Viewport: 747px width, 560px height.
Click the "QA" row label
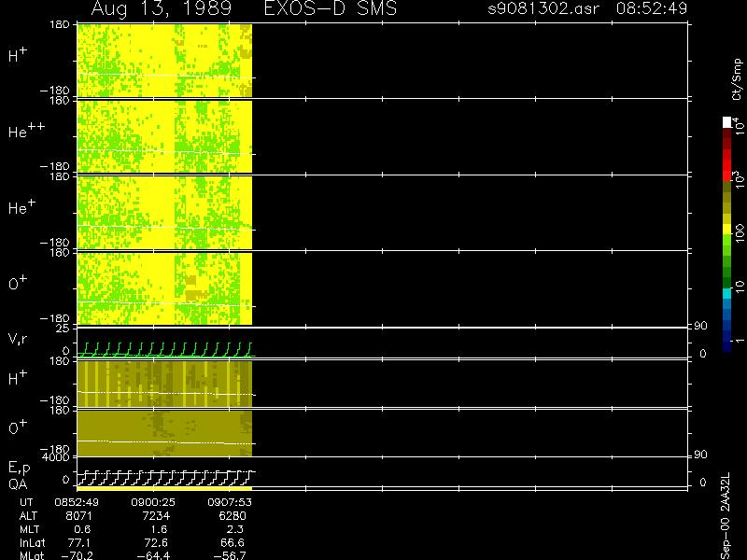click(x=18, y=484)
